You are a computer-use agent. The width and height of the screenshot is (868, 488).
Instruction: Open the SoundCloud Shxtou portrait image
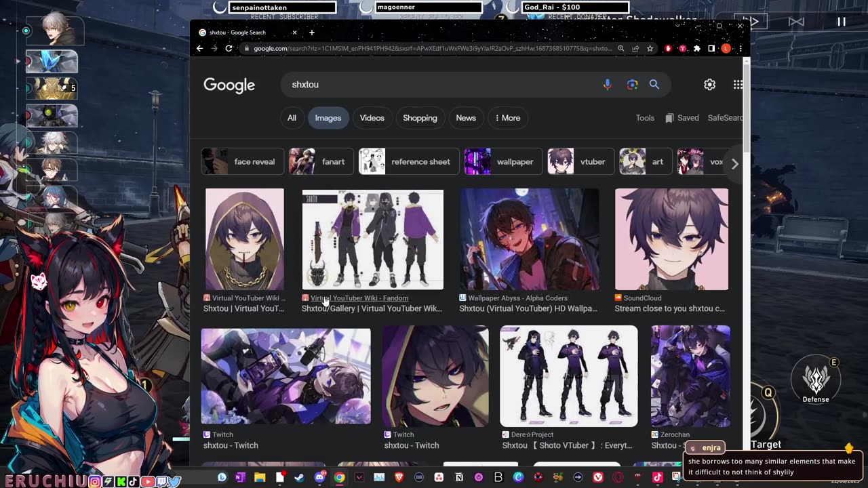point(671,239)
